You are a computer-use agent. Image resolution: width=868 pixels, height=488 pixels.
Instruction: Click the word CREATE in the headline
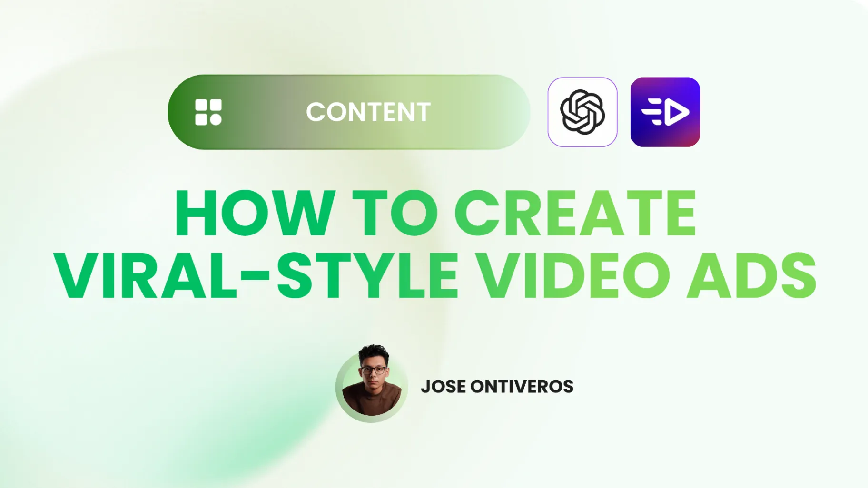pos(575,214)
